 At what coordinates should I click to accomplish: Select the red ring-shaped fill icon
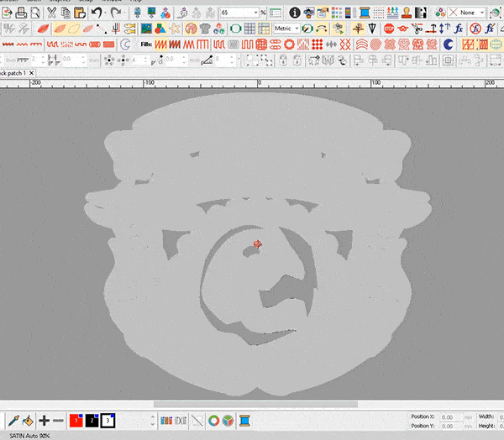(289, 45)
